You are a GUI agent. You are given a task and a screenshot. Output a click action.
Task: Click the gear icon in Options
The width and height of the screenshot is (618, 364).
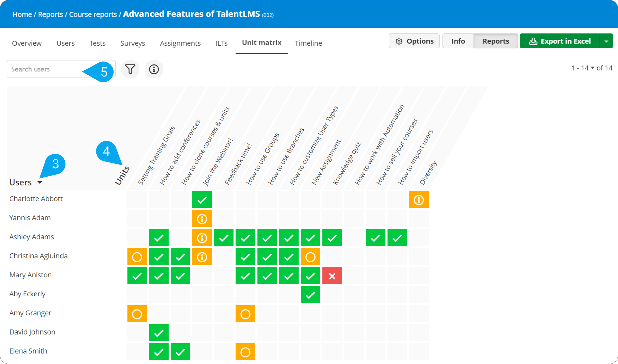pyautogui.click(x=399, y=41)
